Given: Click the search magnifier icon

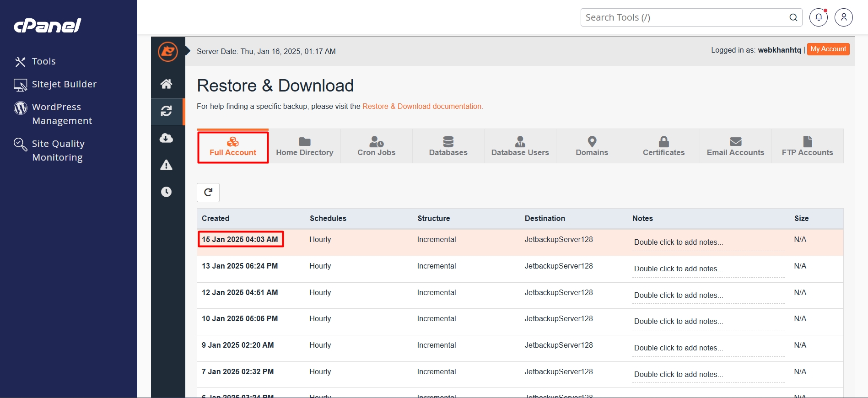Looking at the screenshot, I should 793,17.
